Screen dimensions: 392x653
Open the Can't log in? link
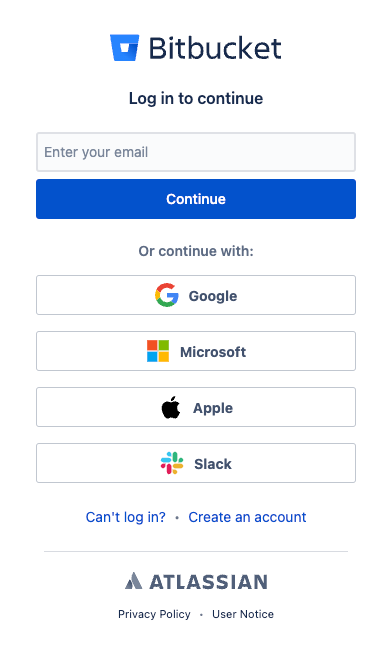(125, 517)
